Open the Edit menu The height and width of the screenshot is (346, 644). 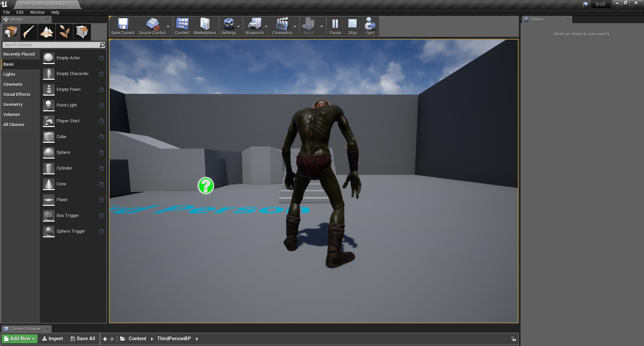click(x=20, y=12)
